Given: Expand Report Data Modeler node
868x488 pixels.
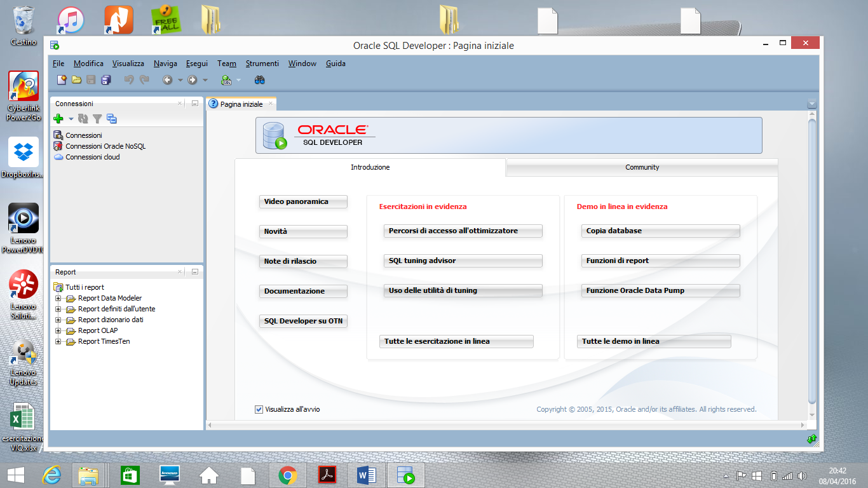Looking at the screenshot, I should click(58, 299).
